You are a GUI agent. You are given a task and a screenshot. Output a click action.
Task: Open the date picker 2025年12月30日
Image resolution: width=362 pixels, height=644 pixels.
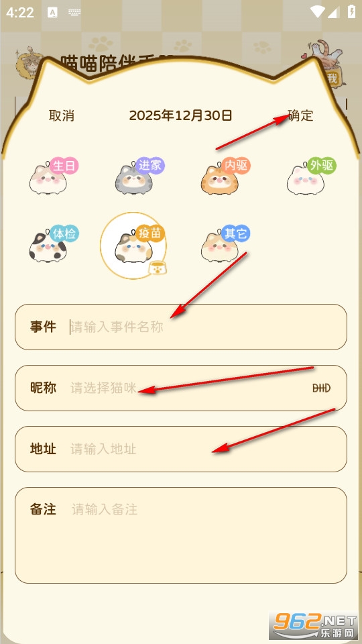pos(180,115)
